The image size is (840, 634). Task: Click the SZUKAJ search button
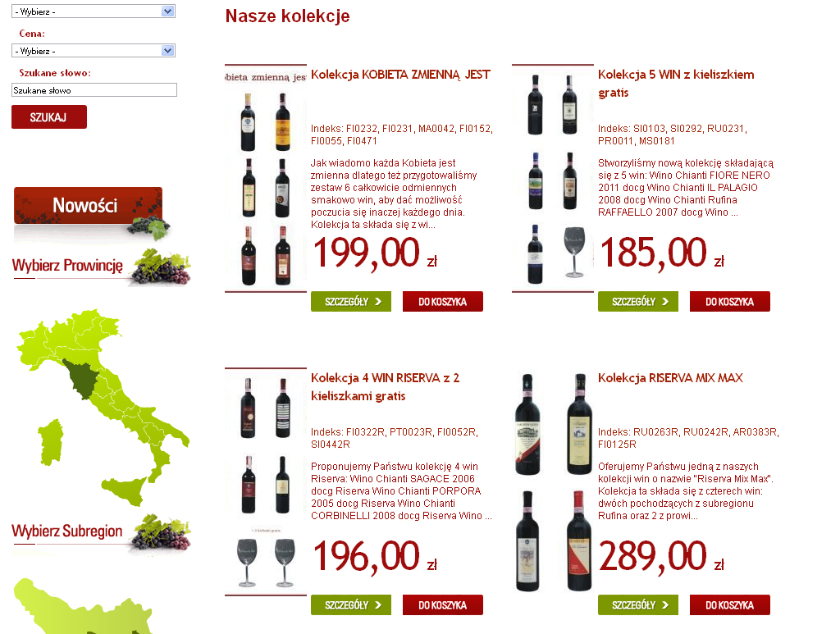(x=49, y=116)
